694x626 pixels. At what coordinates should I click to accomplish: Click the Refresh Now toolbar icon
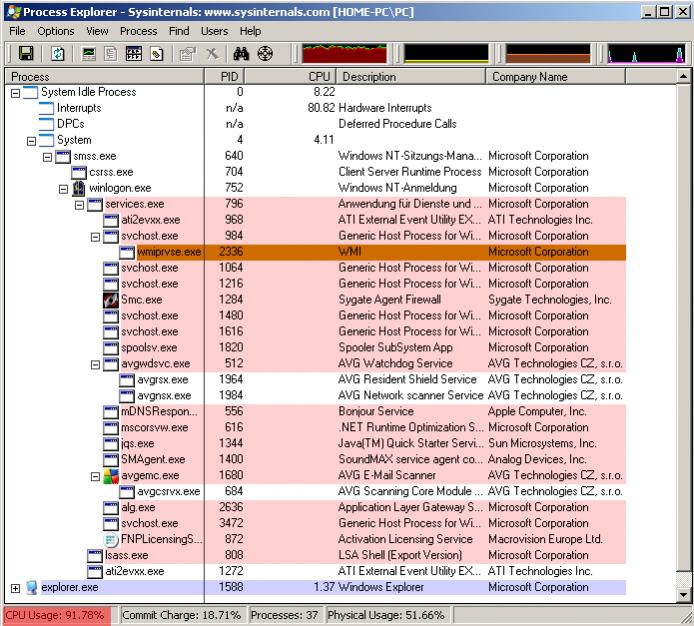[58, 54]
